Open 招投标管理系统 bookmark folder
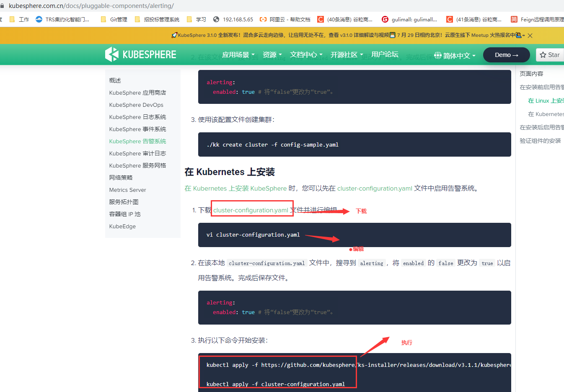 pos(157,19)
